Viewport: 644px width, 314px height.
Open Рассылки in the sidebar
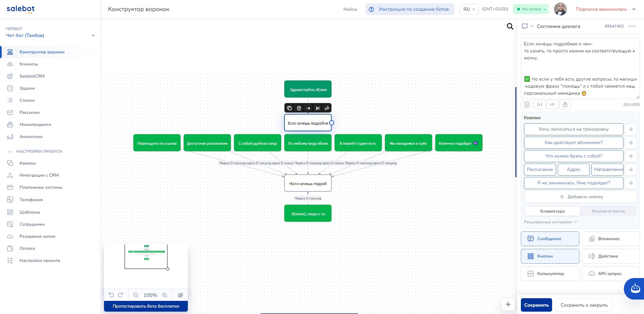click(30, 112)
